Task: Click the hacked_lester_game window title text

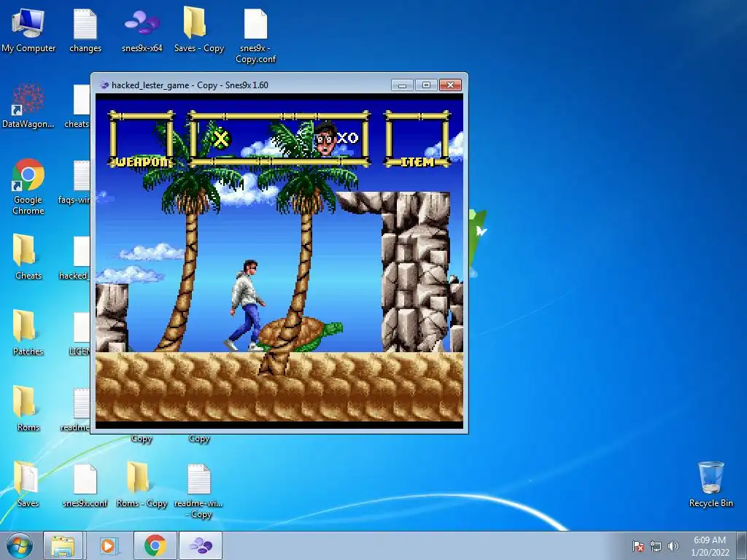Action: [x=190, y=85]
